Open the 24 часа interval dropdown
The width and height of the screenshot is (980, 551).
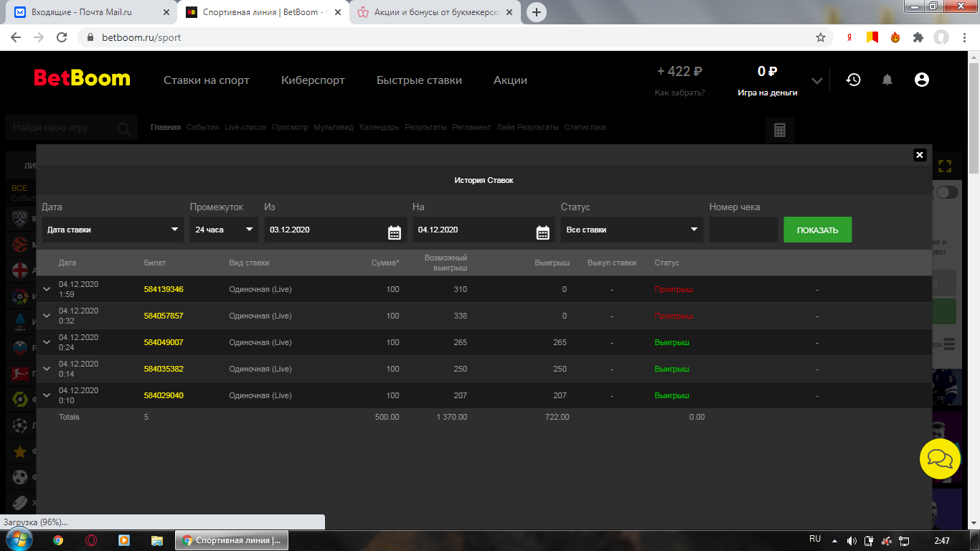(x=223, y=230)
